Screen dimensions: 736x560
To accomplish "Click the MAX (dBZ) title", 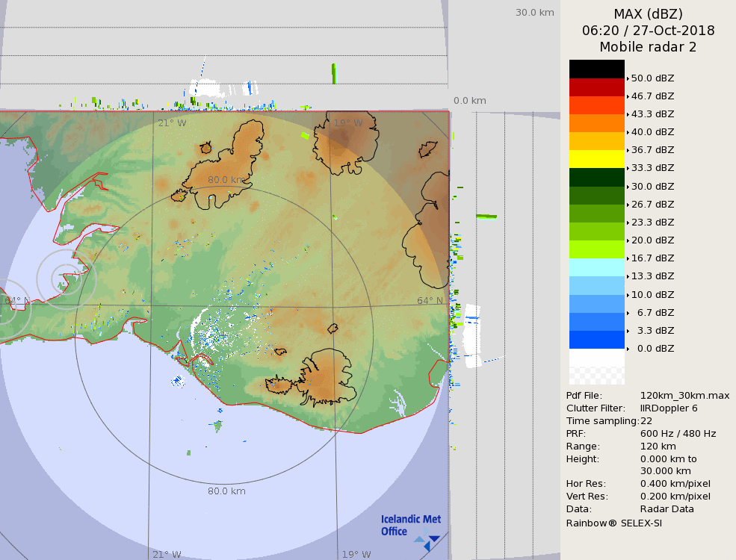I will tap(648, 13).
